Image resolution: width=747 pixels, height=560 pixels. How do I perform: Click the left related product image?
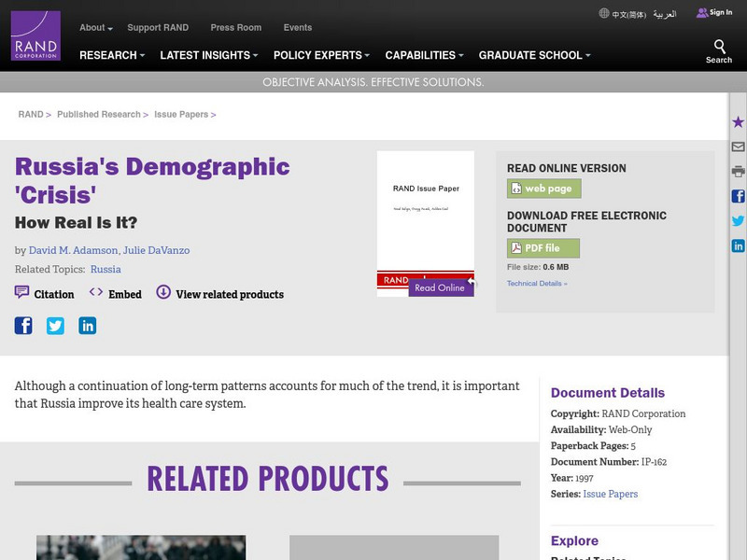coord(141,548)
